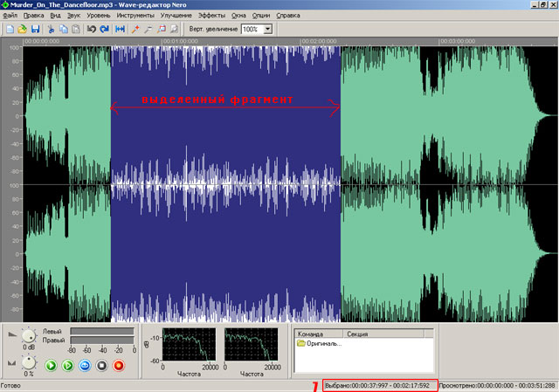Screen dimensions: 559x392
Task: Cut the selection with the scissors icon
Action: click(x=51, y=29)
